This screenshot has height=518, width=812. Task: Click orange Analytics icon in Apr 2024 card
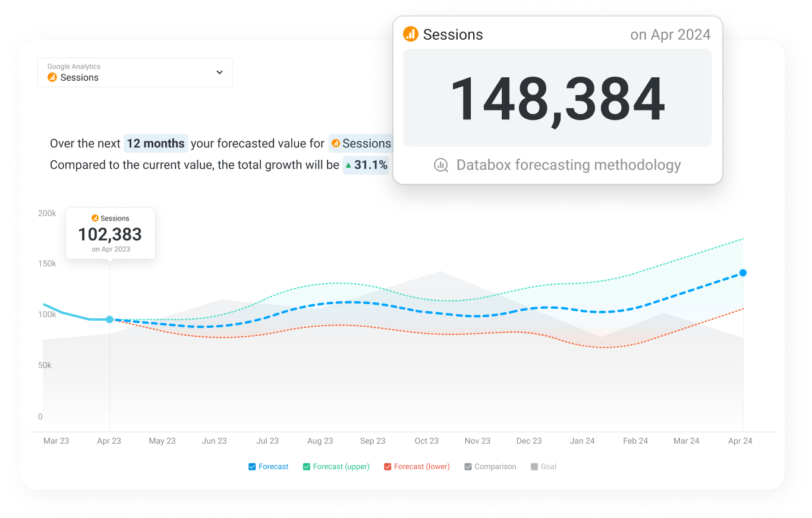click(x=411, y=34)
